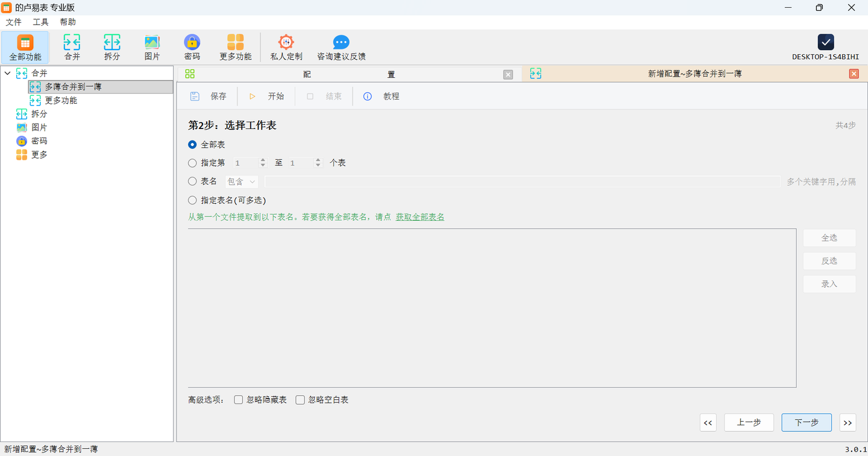
Task: Click the 上一步 button
Action: tap(749, 423)
